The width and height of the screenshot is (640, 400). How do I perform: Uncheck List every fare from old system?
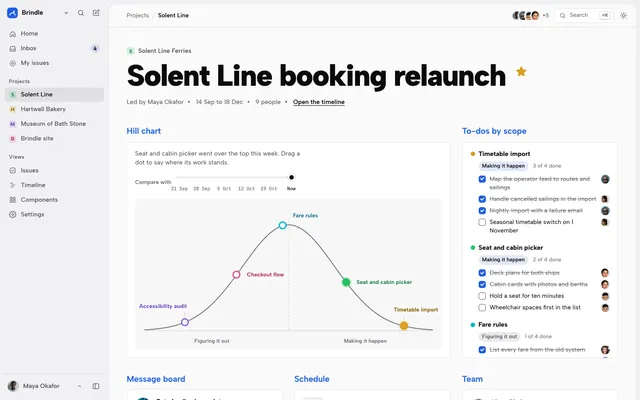(x=482, y=350)
